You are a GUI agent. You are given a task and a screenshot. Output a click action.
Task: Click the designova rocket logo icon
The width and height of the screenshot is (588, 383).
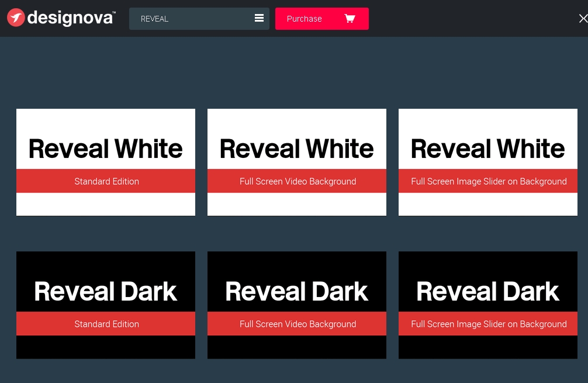tap(16, 18)
